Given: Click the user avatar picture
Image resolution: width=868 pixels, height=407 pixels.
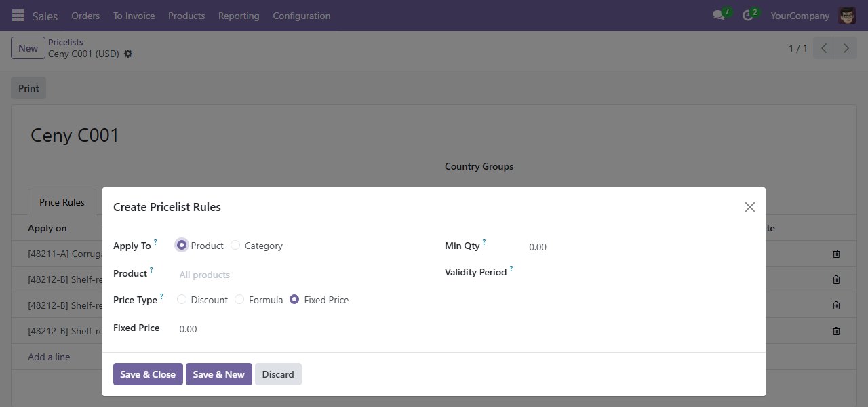Looking at the screenshot, I should coord(846,16).
